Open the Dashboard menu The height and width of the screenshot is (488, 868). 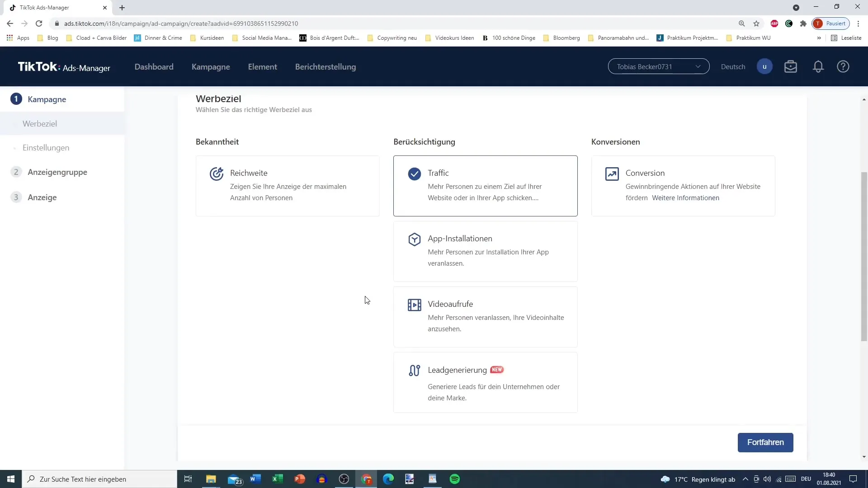(x=154, y=66)
